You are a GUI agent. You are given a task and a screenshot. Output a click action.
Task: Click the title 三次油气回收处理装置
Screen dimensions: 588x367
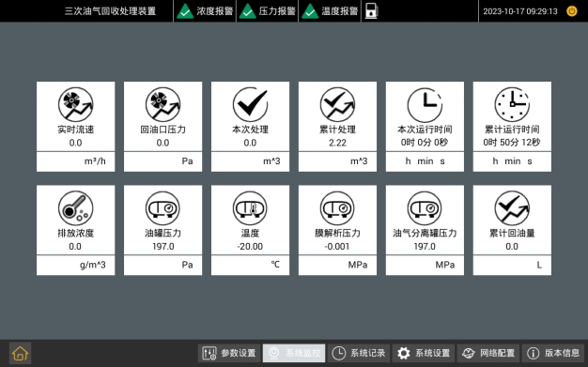[110, 11]
